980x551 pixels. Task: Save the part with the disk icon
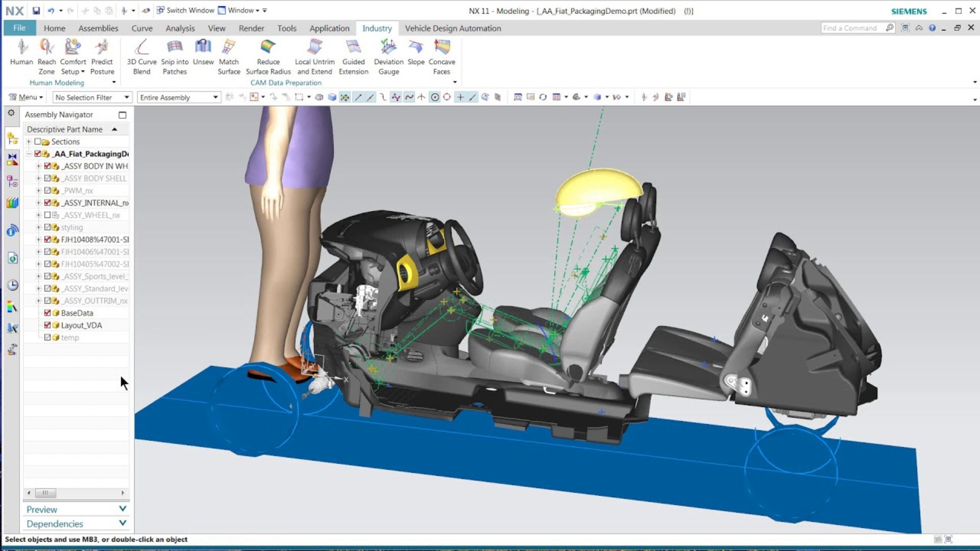(36, 10)
